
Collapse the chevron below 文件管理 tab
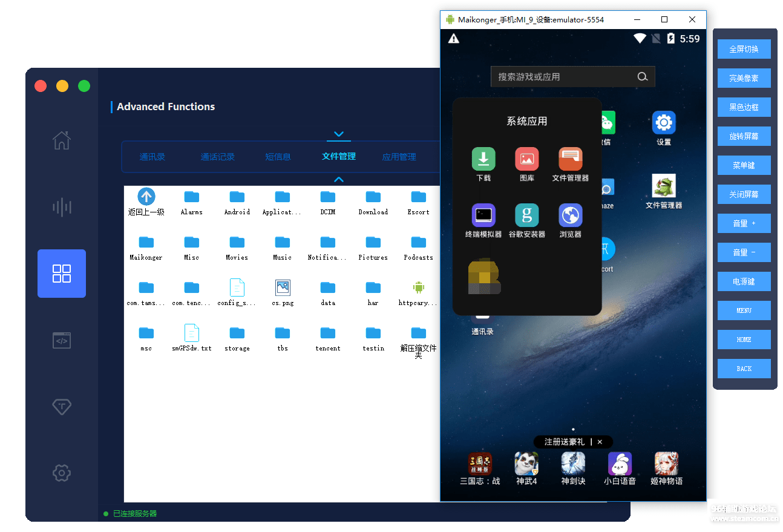click(x=339, y=179)
